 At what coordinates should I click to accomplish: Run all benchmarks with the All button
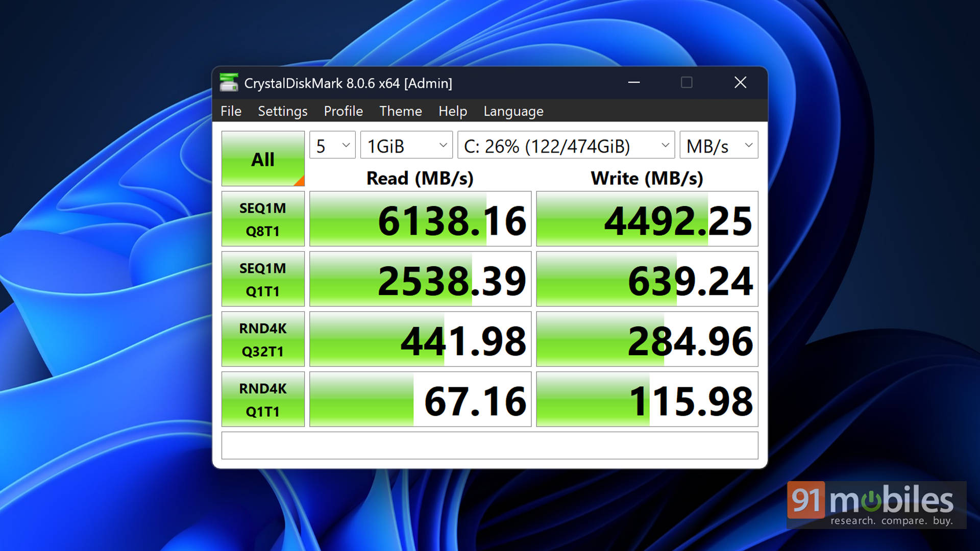(x=263, y=159)
